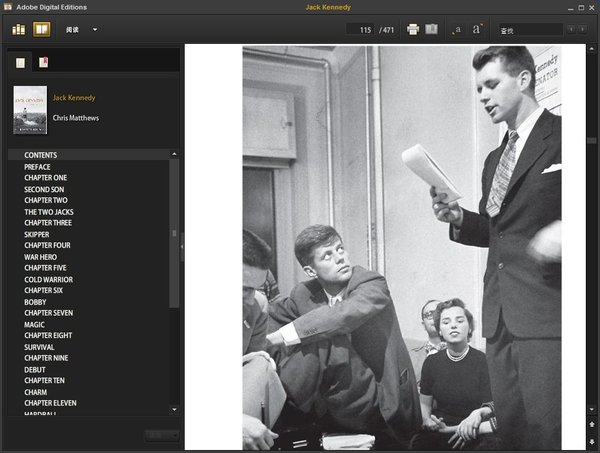Open THE TWO JACKS entry
Screen dimensions: 600x453
point(49,212)
